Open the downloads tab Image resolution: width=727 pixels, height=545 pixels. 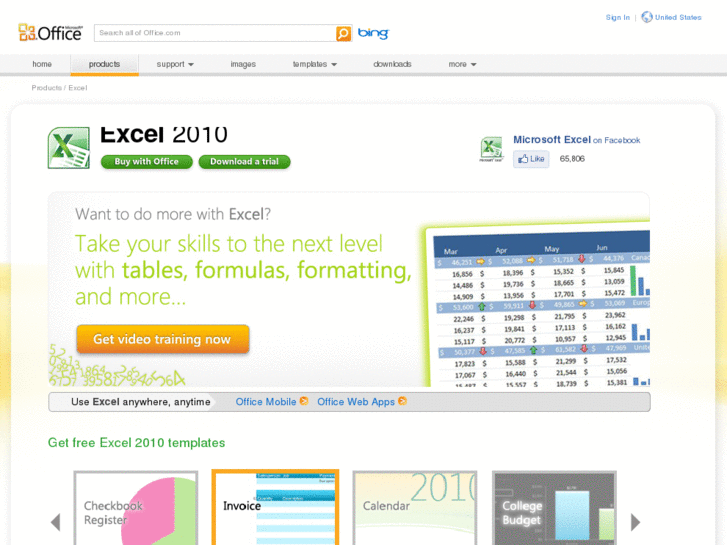click(x=392, y=64)
